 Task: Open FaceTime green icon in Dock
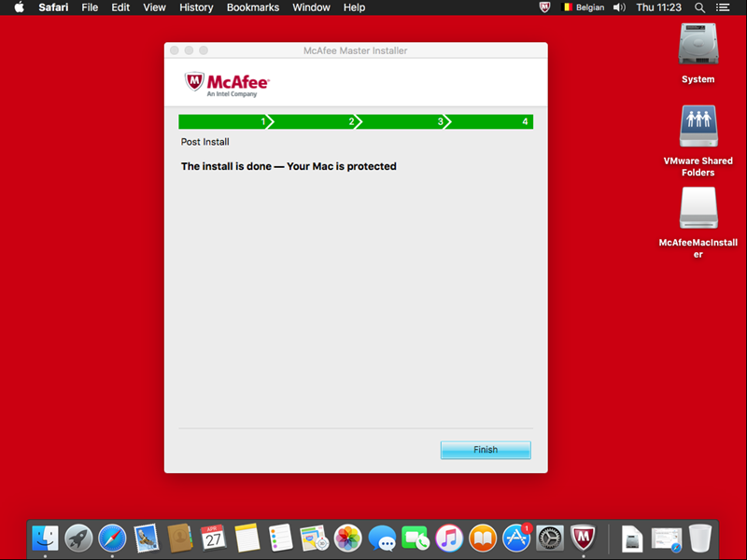416,539
